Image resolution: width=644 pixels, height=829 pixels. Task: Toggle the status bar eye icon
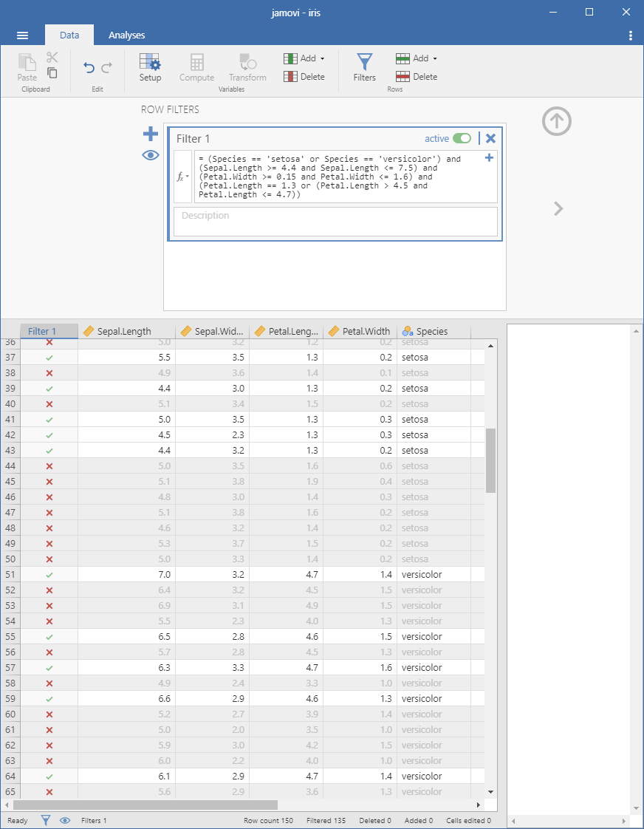(65, 820)
